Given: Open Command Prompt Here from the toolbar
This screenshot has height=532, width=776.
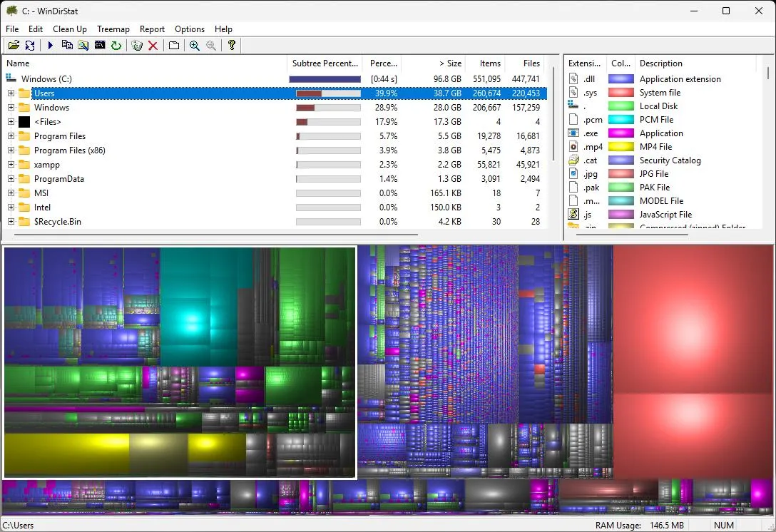Looking at the screenshot, I should [x=99, y=45].
